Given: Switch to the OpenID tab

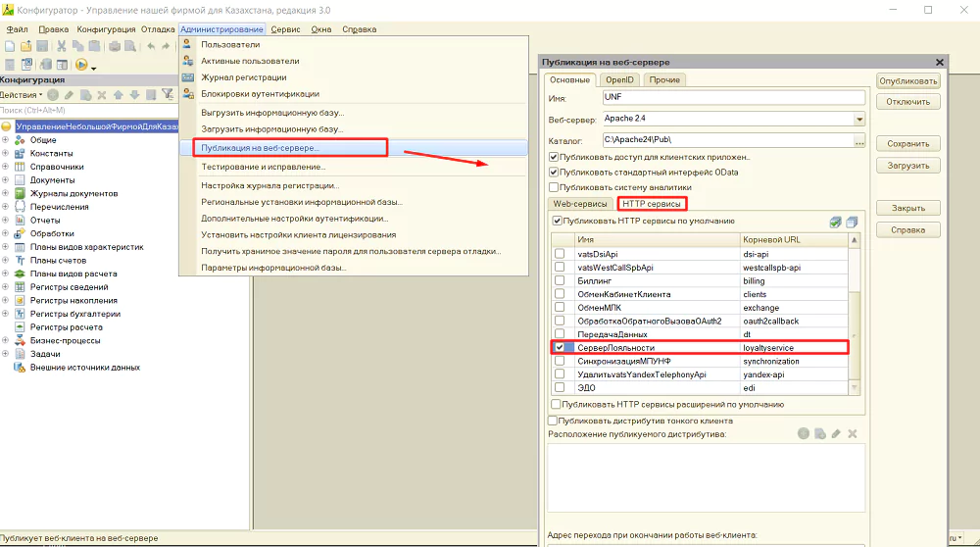Looking at the screenshot, I should pyautogui.click(x=619, y=80).
